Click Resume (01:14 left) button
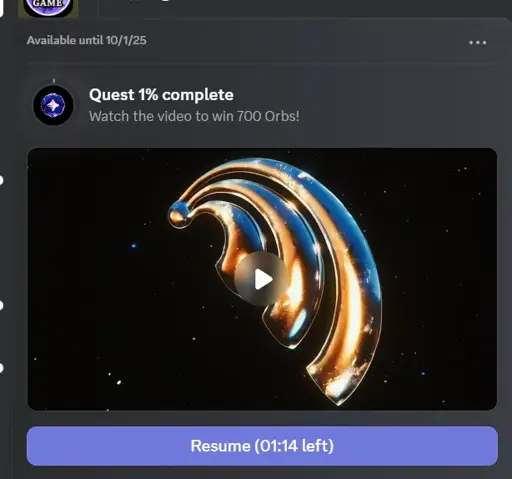The width and height of the screenshot is (512, 479). [262, 446]
